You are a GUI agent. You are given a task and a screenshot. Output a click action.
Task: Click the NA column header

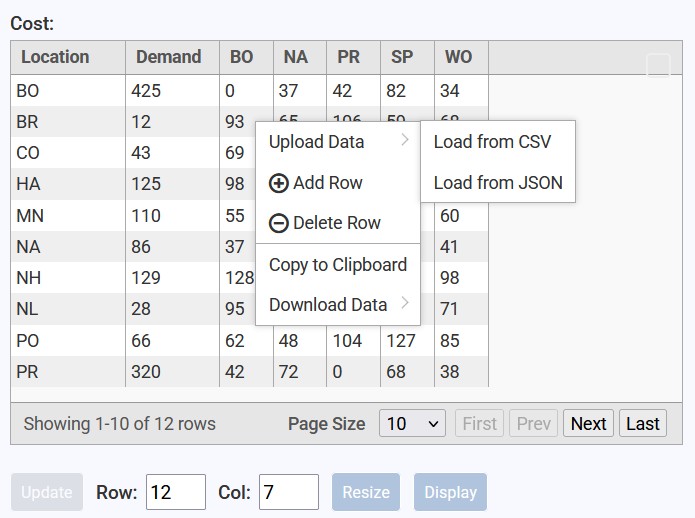point(300,57)
